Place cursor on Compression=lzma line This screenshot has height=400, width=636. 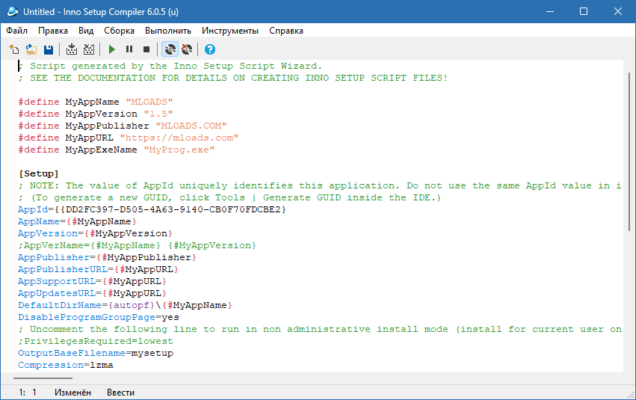click(65, 365)
